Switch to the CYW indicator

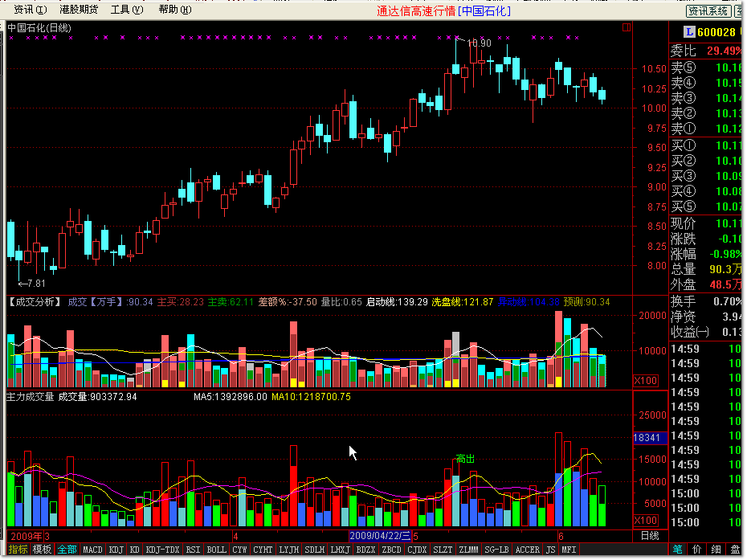tap(239, 550)
